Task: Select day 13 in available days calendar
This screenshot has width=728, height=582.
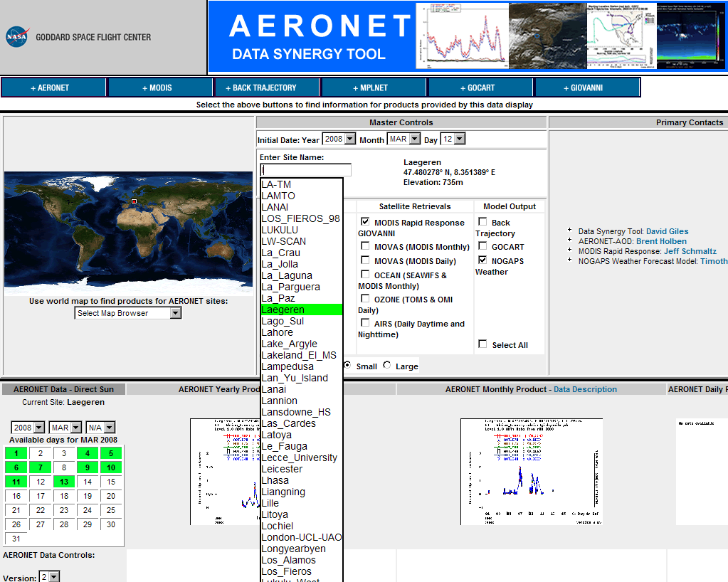Action: (x=64, y=482)
